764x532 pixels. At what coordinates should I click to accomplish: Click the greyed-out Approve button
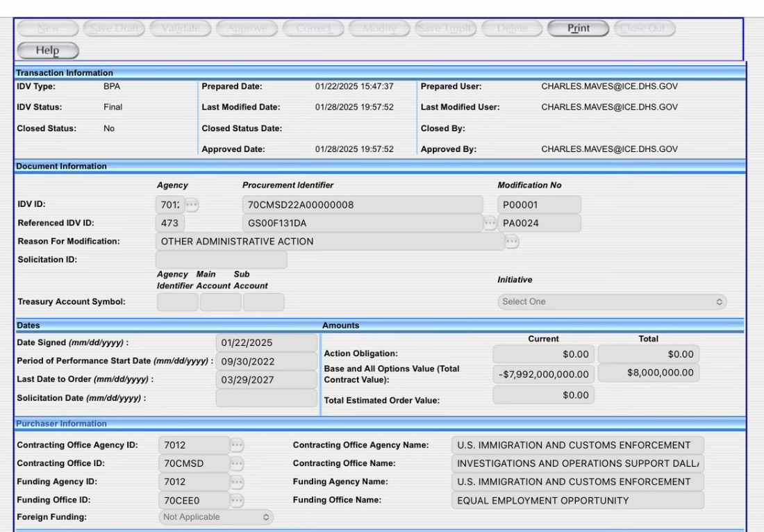247,28
